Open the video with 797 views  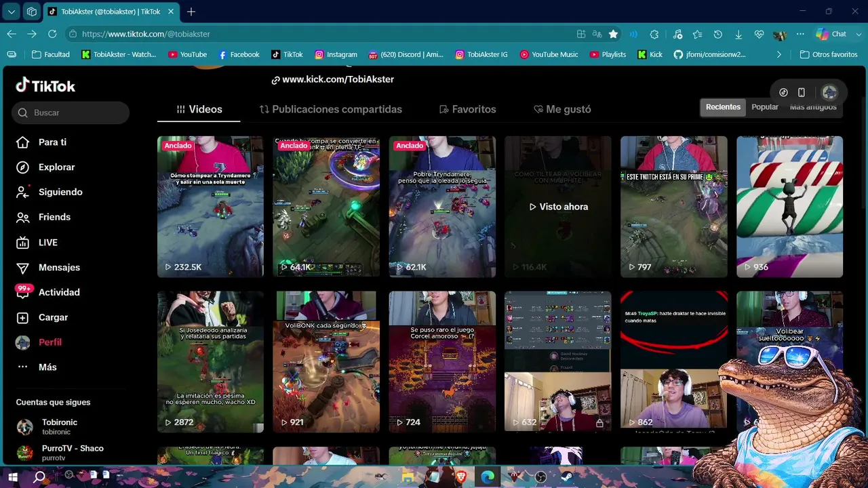click(674, 207)
